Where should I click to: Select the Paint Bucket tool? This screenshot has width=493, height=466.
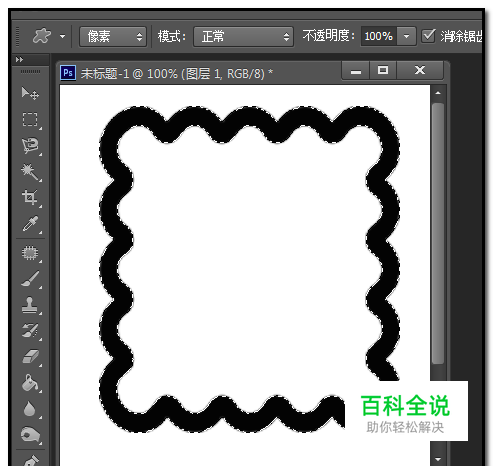(30, 383)
